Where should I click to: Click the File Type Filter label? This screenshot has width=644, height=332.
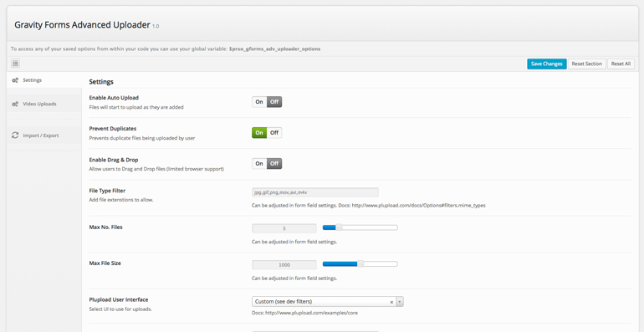click(x=107, y=191)
